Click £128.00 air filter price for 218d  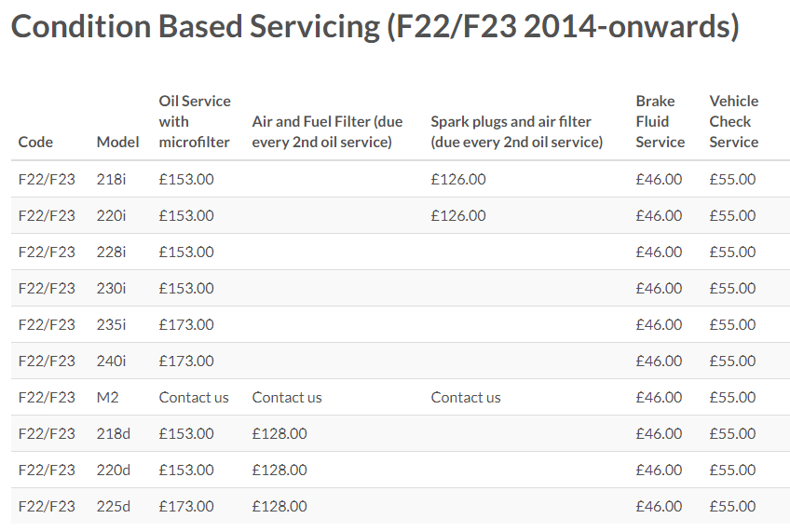(x=279, y=434)
